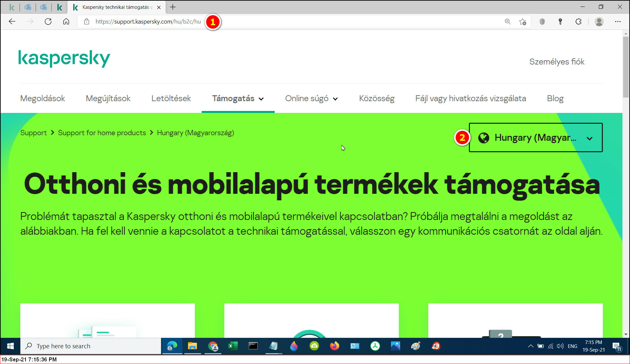The height and width of the screenshot is (364, 630).
Task: Click the Kaspersky logo
Action: (x=64, y=59)
